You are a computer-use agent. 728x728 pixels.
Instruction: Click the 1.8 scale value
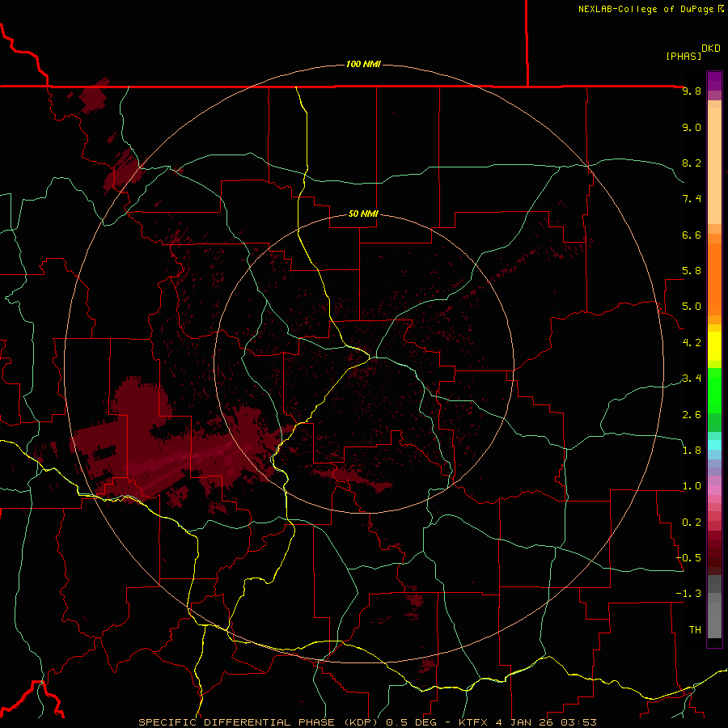(692, 451)
